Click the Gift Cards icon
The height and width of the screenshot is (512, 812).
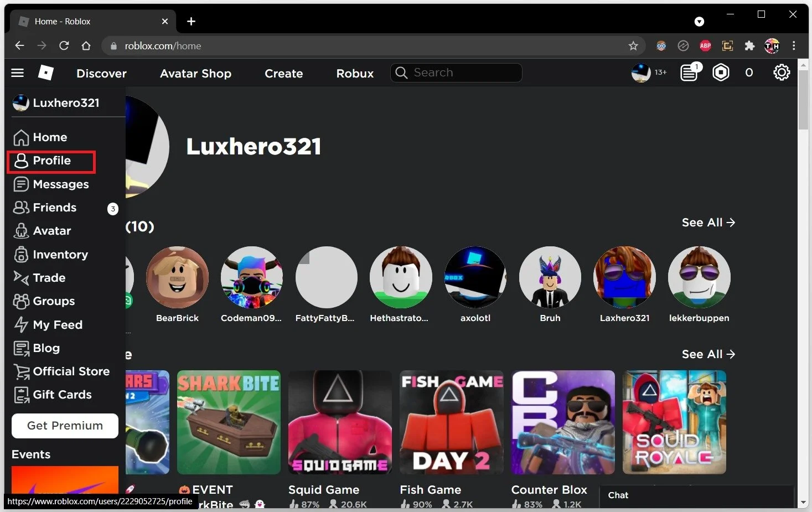[21, 395]
